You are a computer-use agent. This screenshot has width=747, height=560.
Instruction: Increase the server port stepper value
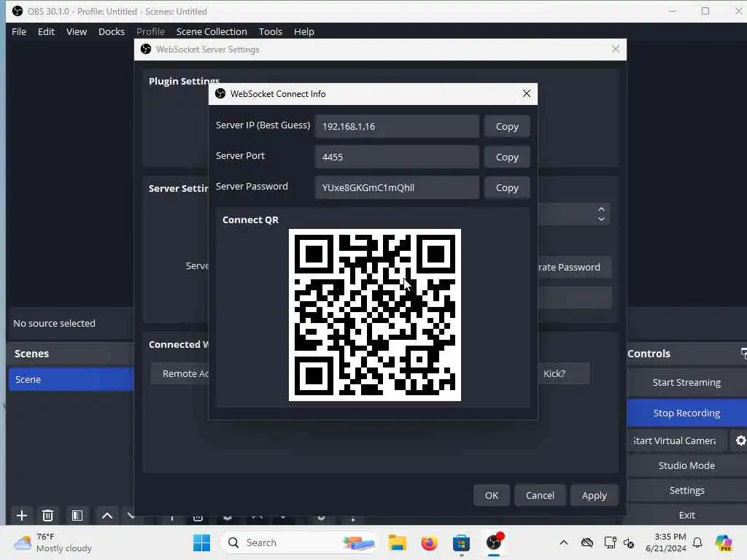pos(601,209)
